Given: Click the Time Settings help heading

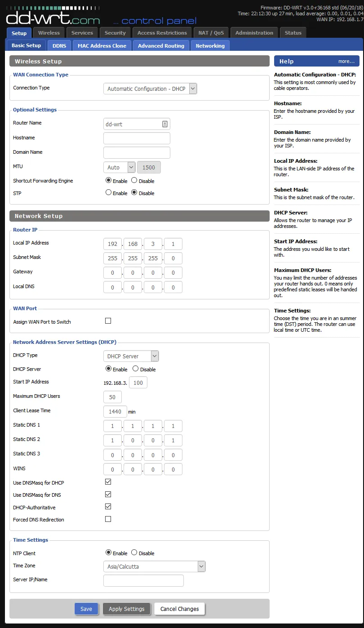Looking at the screenshot, I should tap(293, 311).
